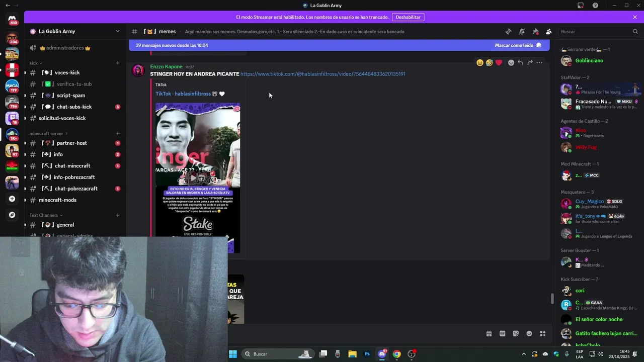This screenshot has height=362, width=644.
Task: React with rolling laughing emoji
Action: tap(489, 63)
